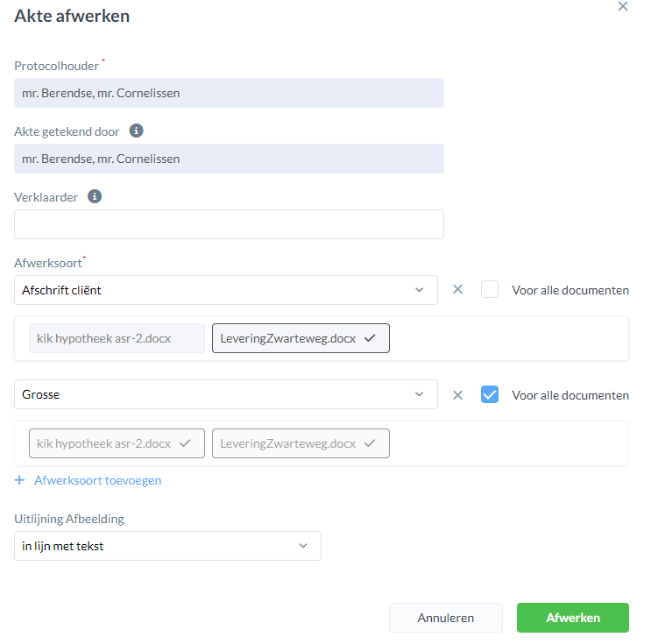
Task: Toggle LeveringZwarteweg.docx under Grosse
Action: [301, 443]
